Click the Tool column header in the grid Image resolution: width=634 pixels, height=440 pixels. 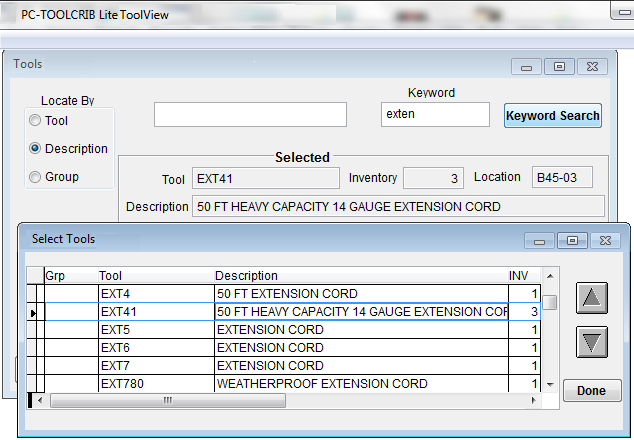(156, 276)
